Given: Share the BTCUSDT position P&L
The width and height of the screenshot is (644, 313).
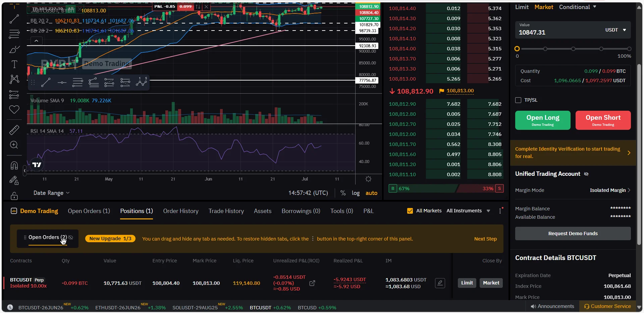Looking at the screenshot, I should pos(312,283).
